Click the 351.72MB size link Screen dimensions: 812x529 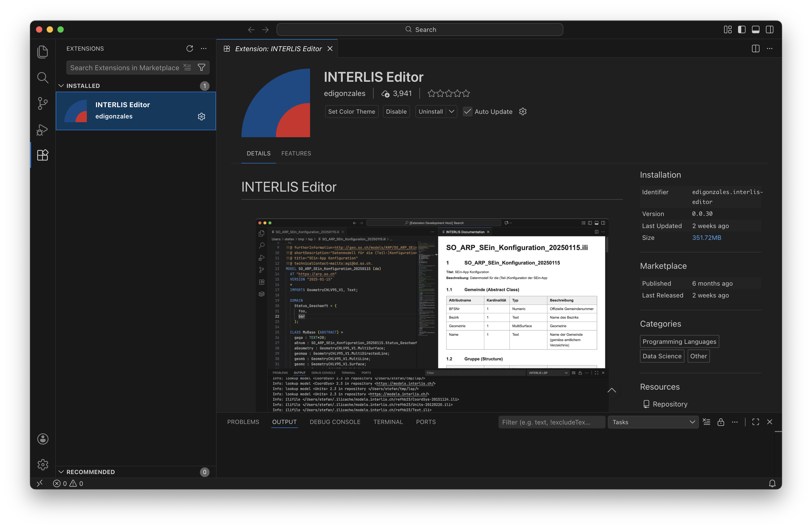[707, 238]
